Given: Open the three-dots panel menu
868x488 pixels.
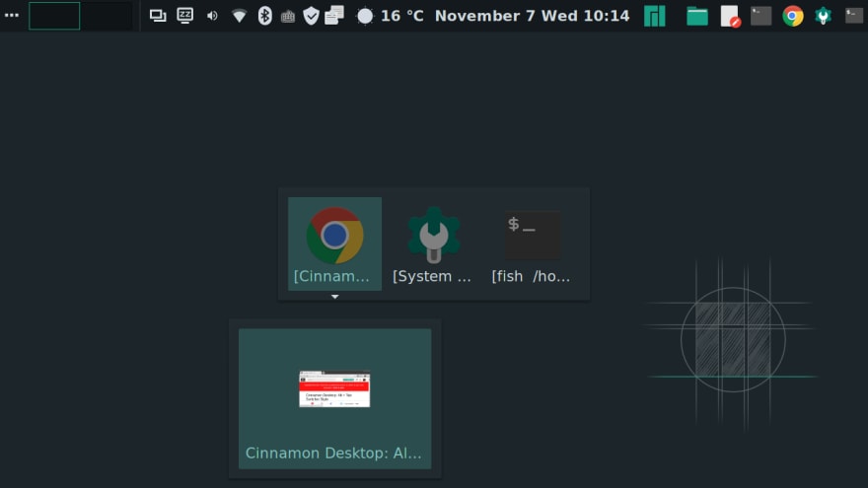Looking at the screenshot, I should [x=12, y=16].
